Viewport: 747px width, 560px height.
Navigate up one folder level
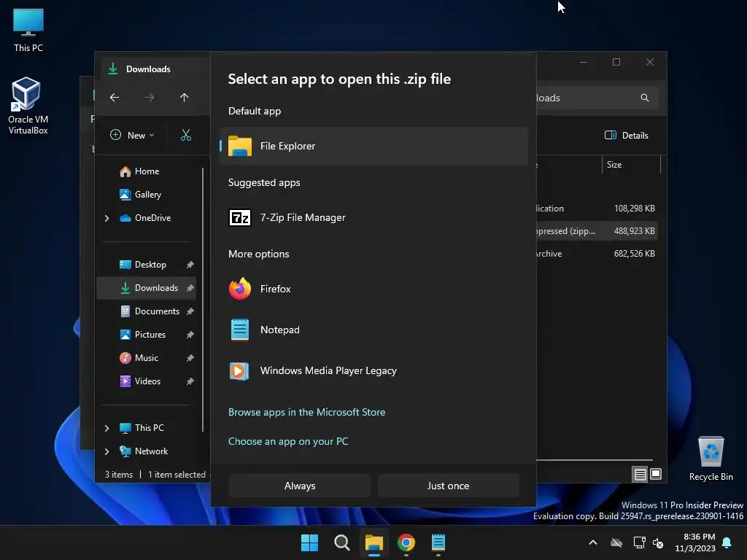click(185, 98)
